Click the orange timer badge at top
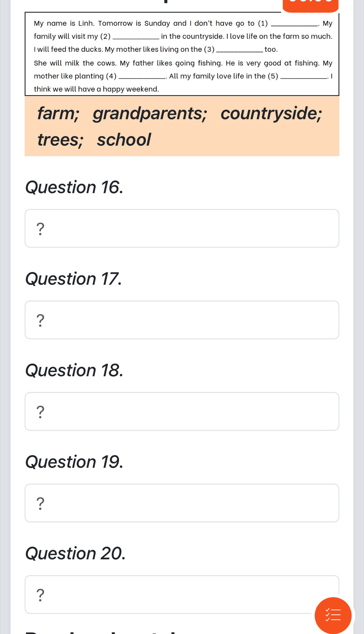This screenshot has height=634, width=364. (311, 6)
